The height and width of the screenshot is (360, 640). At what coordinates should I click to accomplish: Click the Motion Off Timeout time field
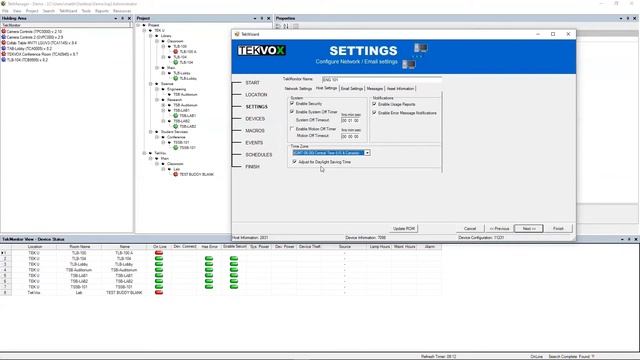(350, 137)
